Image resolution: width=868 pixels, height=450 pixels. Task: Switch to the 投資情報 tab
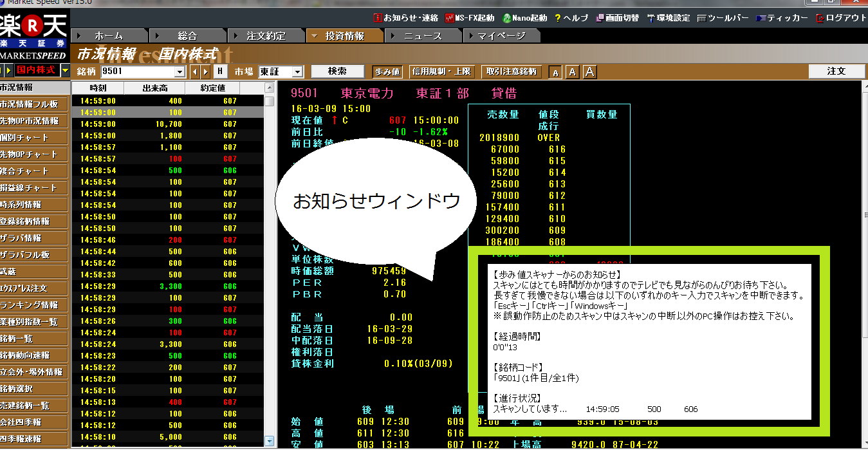click(344, 36)
